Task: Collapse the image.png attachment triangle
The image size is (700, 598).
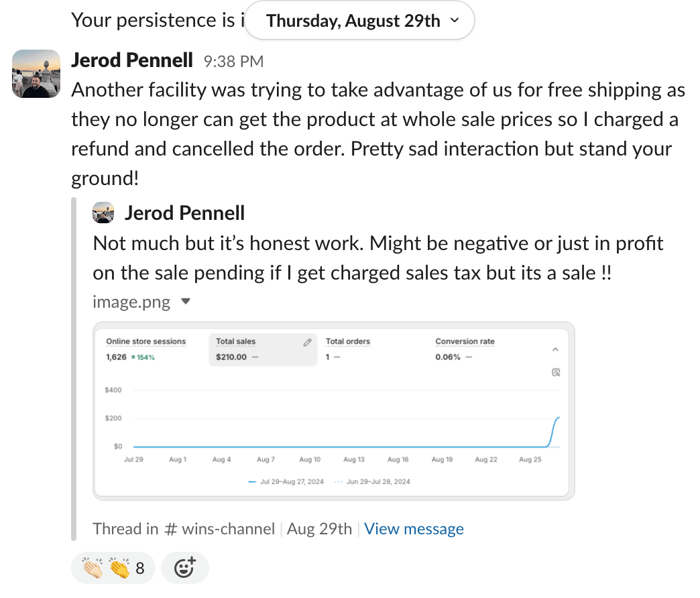Action: tap(186, 302)
